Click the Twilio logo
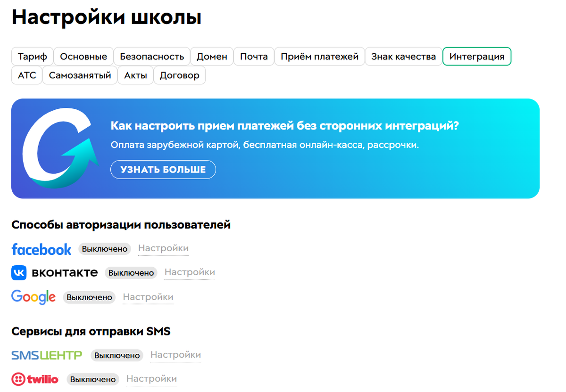 pyautogui.click(x=35, y=379)
